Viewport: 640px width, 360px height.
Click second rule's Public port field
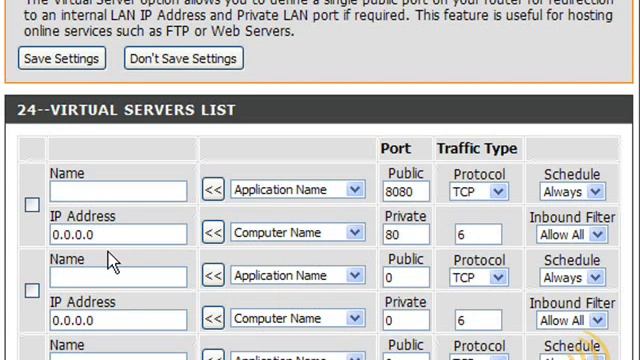click(406, 278)
